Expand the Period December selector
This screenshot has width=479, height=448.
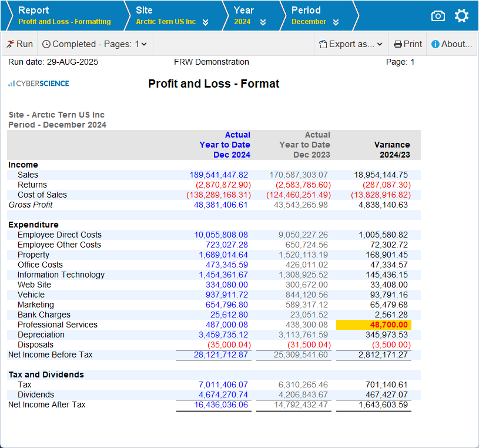[336, 22]
